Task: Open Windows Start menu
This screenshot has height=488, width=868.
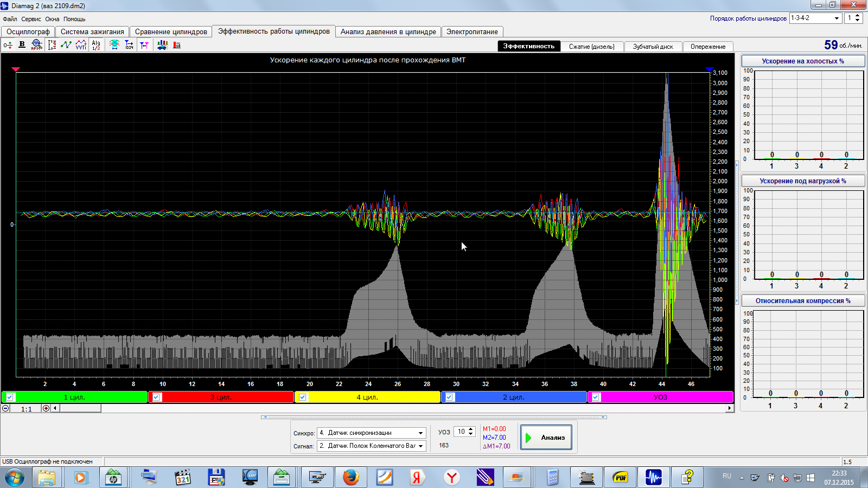Action: (15, 478)
